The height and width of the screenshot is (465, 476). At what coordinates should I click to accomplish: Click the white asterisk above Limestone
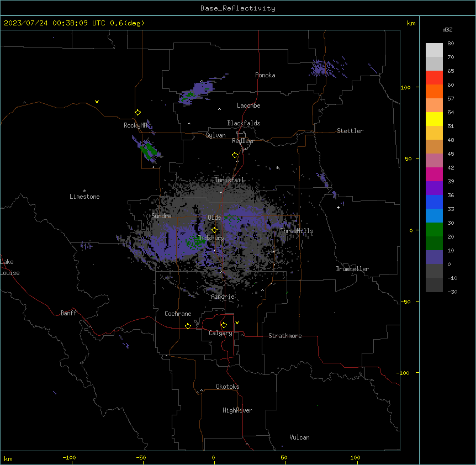(84, 191)
